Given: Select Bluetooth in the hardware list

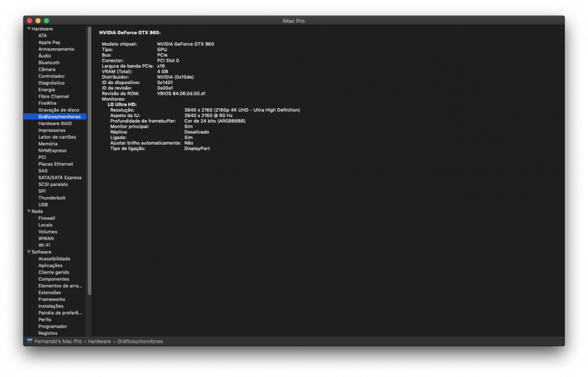Looking at the screenshot, I should [x=49, y=63].
